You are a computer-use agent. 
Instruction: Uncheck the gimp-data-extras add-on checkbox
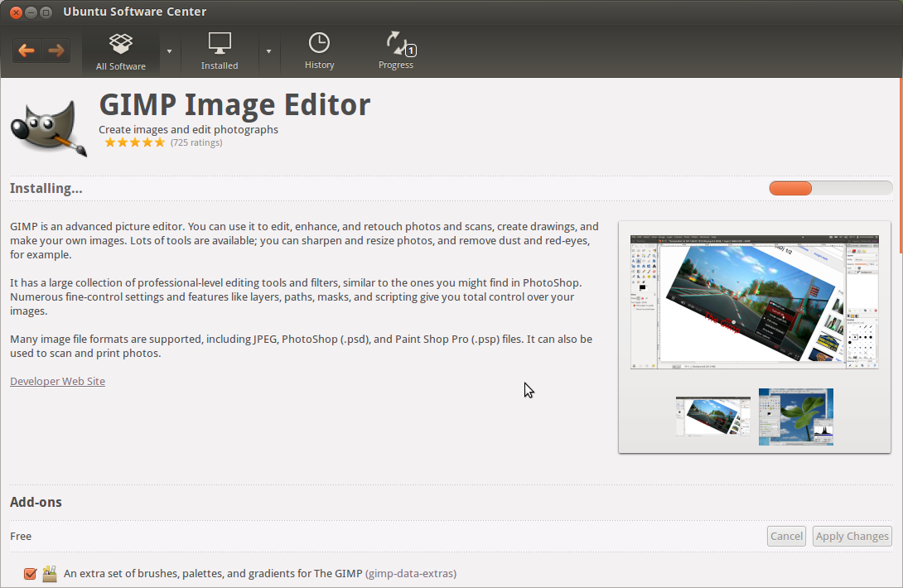(x=31, y=573)
